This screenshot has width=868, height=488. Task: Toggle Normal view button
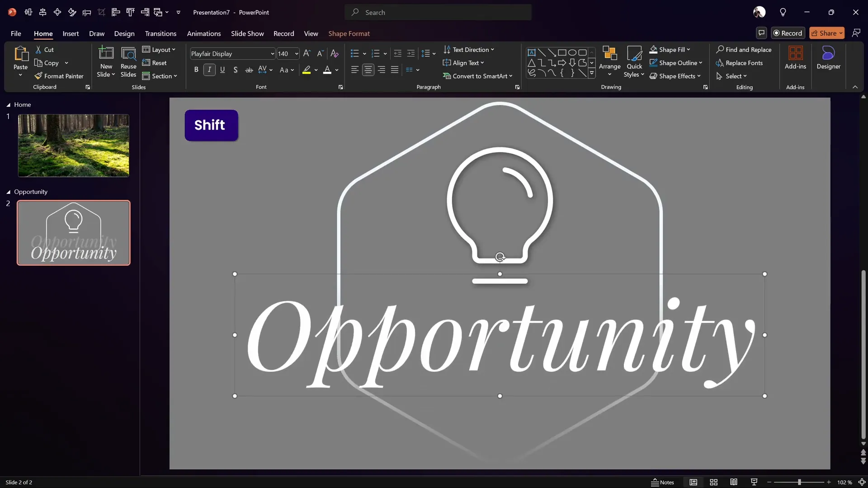(x=693, y=482)
